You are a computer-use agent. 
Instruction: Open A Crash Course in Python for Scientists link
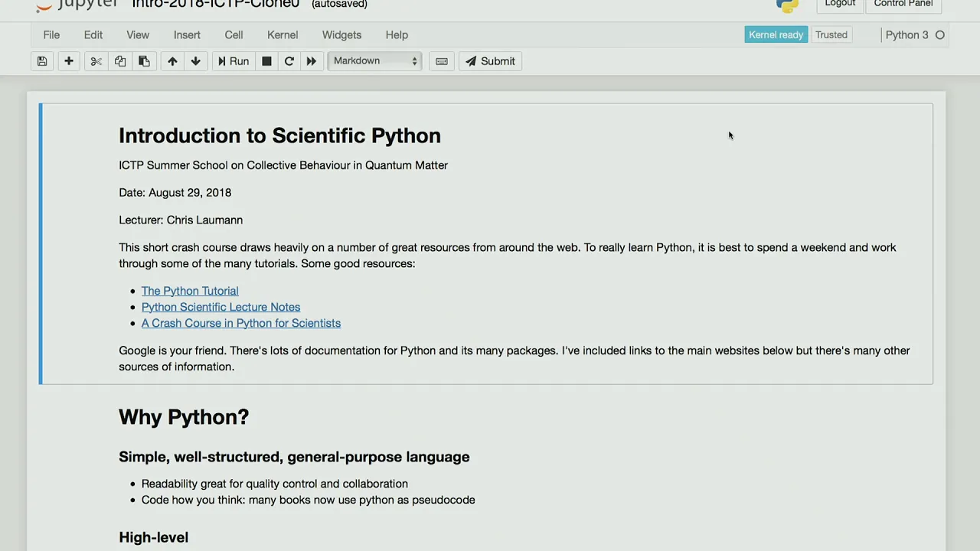241,323
